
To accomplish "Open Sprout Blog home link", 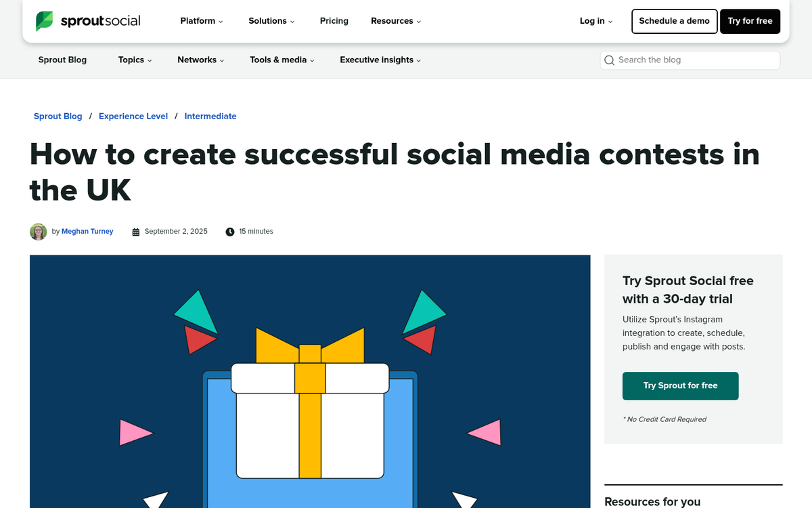I will click(62, 60).
